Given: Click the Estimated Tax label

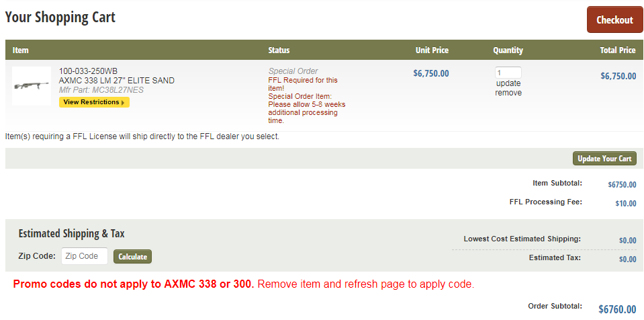Looking at the screenshot, I should coord(555,258).
